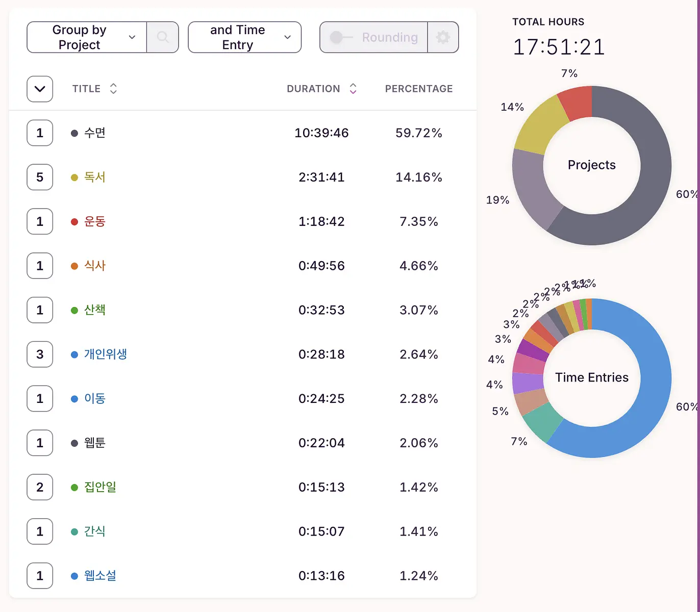Expand the 독서 group with 5 entries
Screen dimensions: 700x612
[x=40, y=177]
